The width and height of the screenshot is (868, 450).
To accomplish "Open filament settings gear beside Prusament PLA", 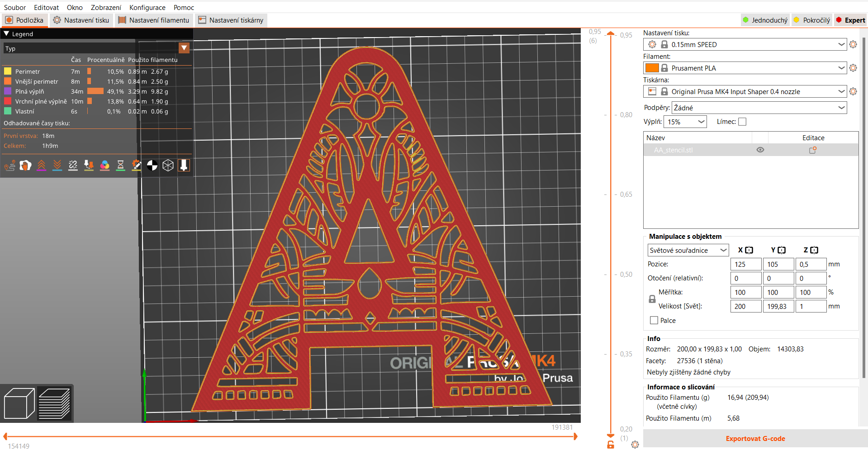I will (x=853, y=68).
